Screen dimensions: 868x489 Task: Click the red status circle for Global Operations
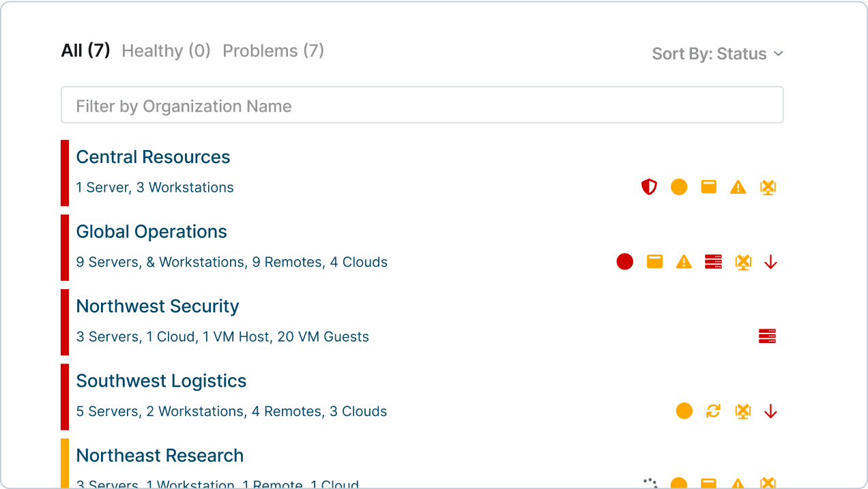coord(624,261)
